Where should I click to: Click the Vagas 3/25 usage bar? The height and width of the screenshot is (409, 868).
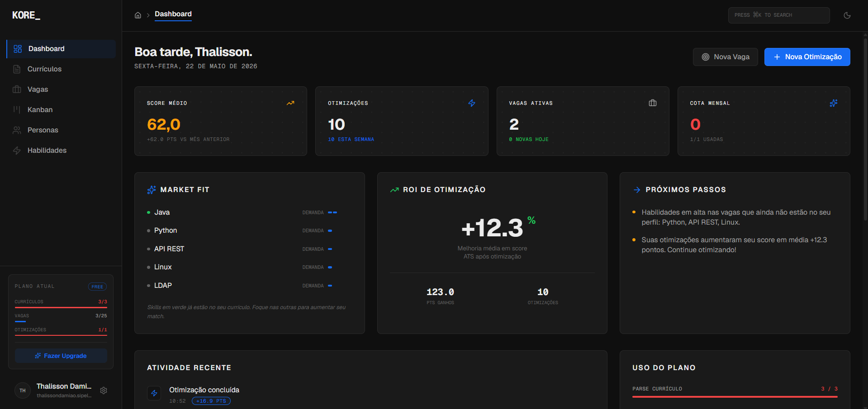coord(61,321)
